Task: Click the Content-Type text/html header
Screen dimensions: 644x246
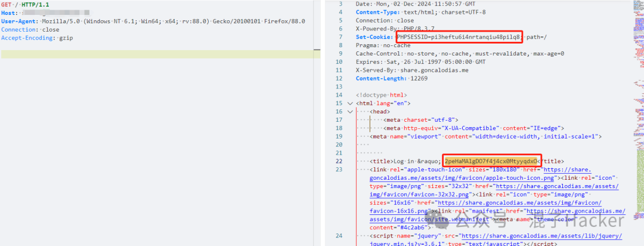Action: [420, 12]
